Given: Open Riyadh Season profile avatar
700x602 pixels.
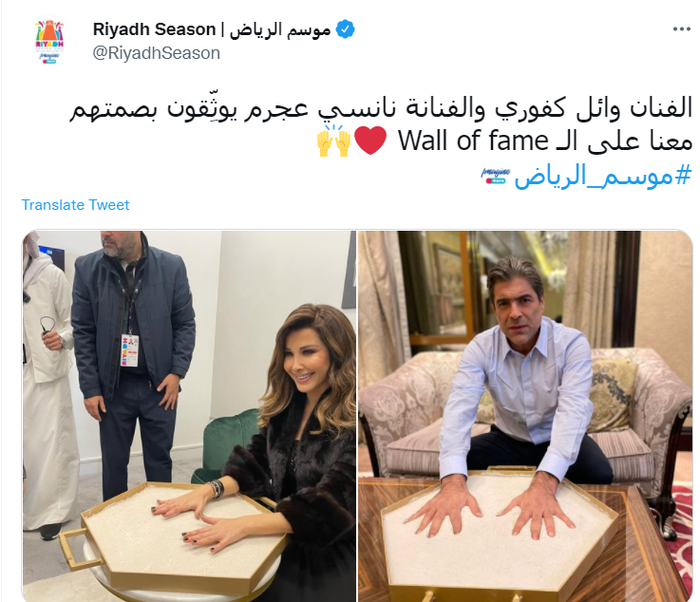Looking at the screenshot, I should [x=49, y=42].
